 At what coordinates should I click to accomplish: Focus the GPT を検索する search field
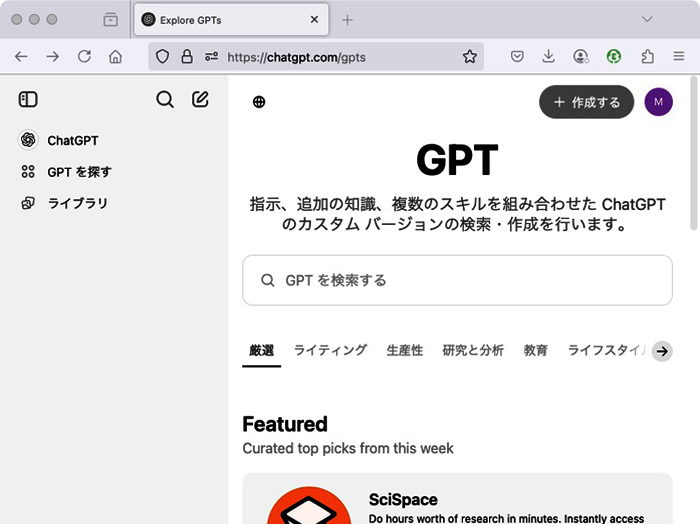pos(457,280)
